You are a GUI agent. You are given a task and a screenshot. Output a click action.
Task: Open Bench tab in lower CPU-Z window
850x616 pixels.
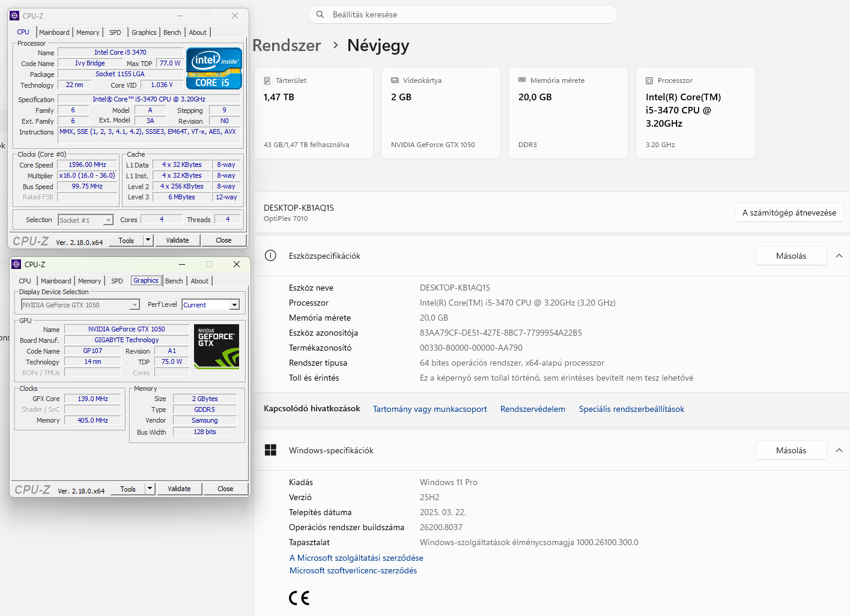(174, 281)
